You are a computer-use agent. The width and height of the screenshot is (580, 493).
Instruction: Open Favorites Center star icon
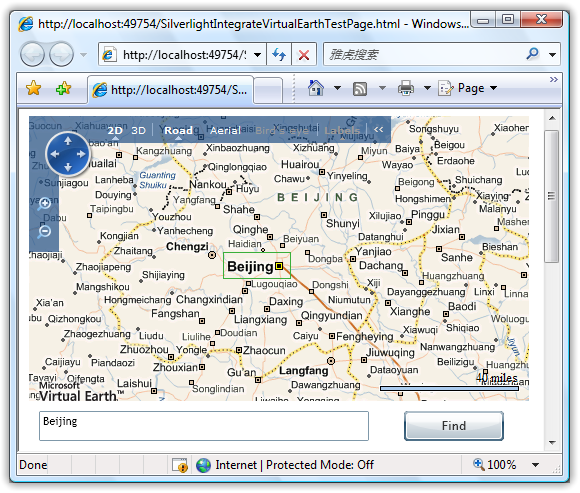[33, 88]
